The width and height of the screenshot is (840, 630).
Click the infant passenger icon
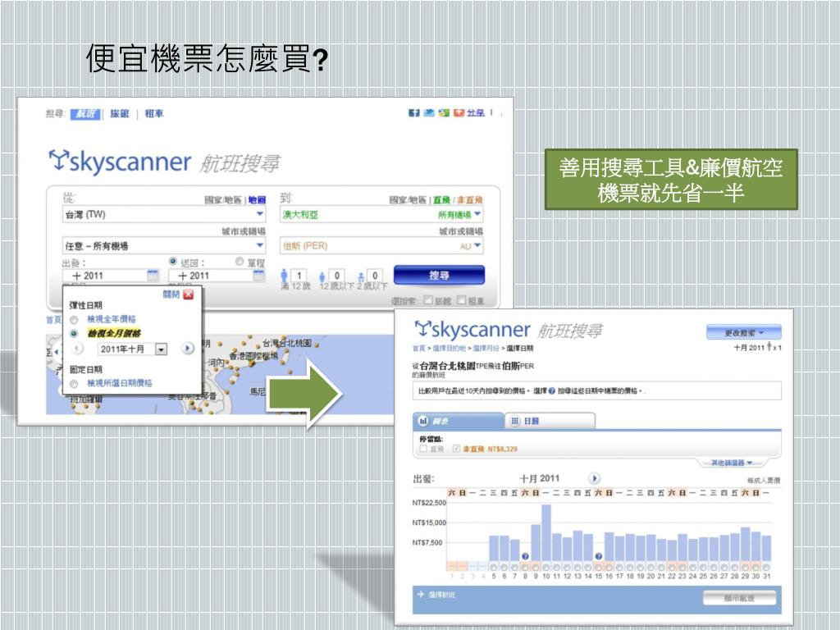click(x=361, y=277)
